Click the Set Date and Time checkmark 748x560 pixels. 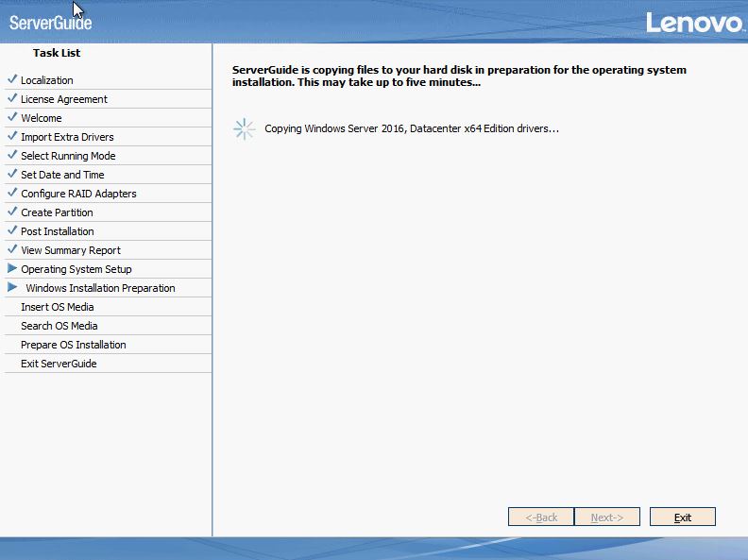tap(12, 174)
